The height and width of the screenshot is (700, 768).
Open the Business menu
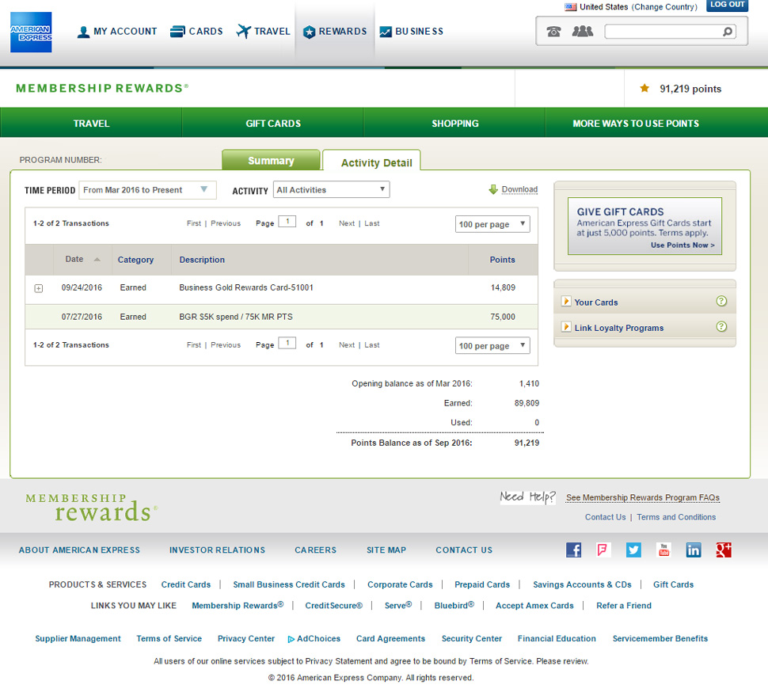click(x=412, y=32)
